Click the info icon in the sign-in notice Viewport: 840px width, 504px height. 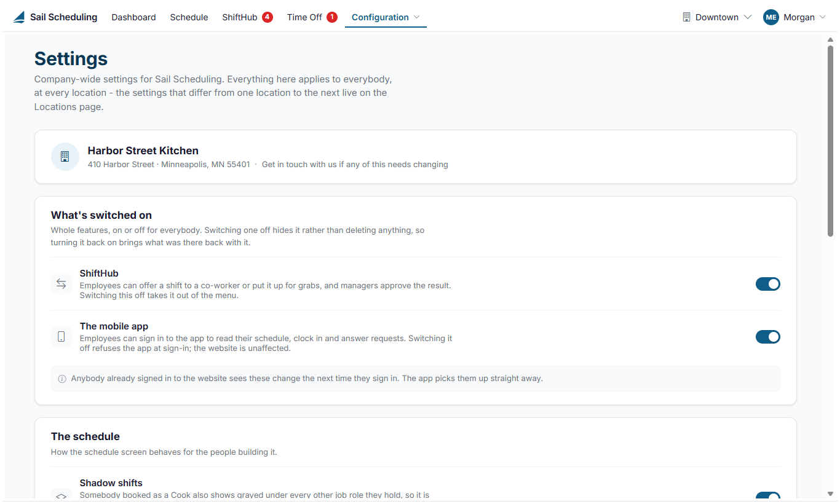click(62, 379)
